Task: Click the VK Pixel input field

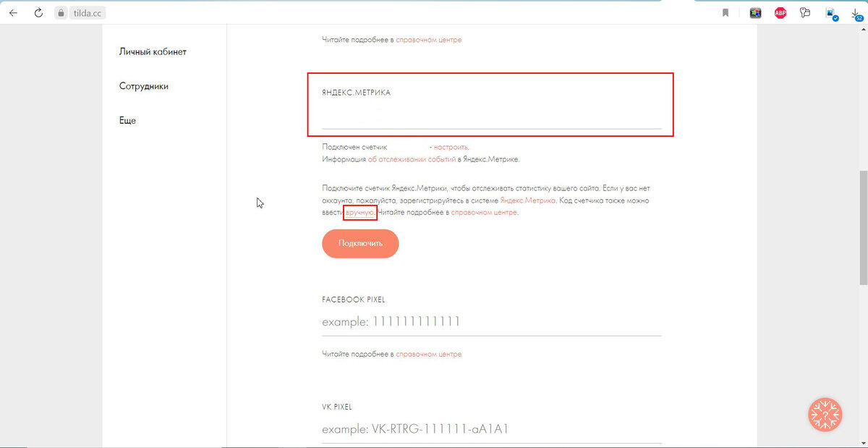Action: coord(491,429)
